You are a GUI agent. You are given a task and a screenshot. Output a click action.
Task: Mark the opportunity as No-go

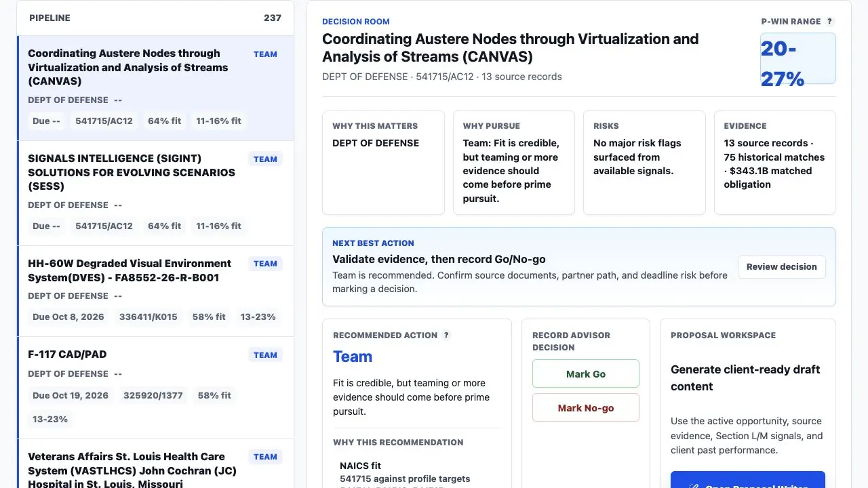tap(586, 408)
